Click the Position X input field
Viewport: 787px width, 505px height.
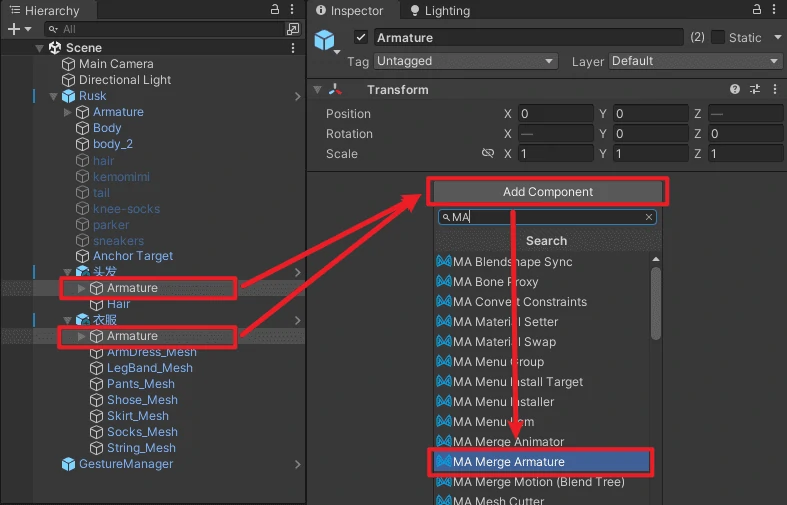(554, 114)
